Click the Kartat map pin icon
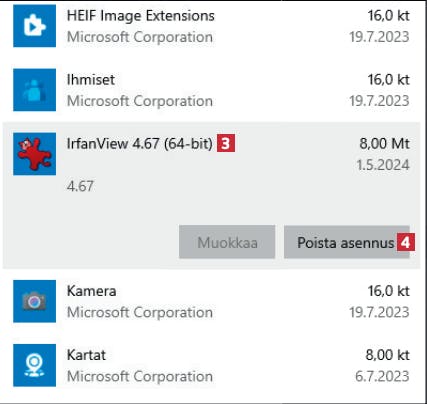 (x=35, y=365)
